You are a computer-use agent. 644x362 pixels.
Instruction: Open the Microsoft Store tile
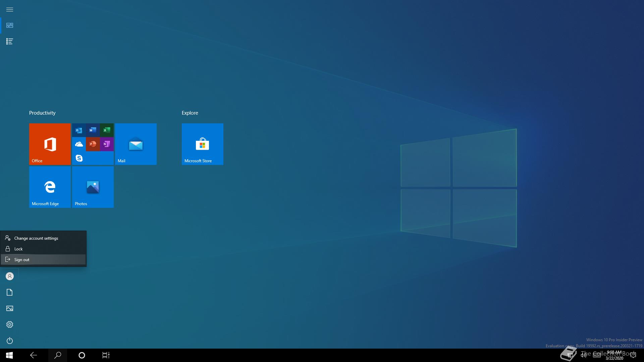tap(203, 144)
